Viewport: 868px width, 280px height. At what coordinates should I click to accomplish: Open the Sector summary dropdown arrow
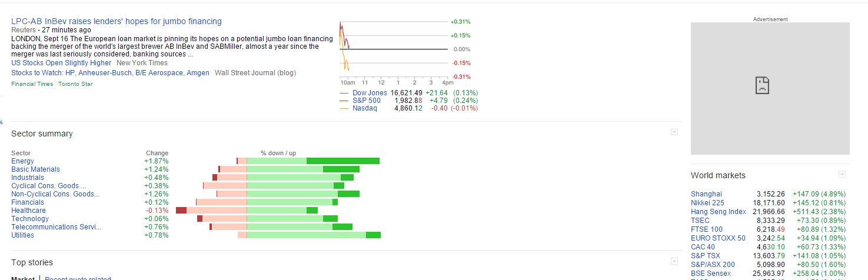coord(674,132)
